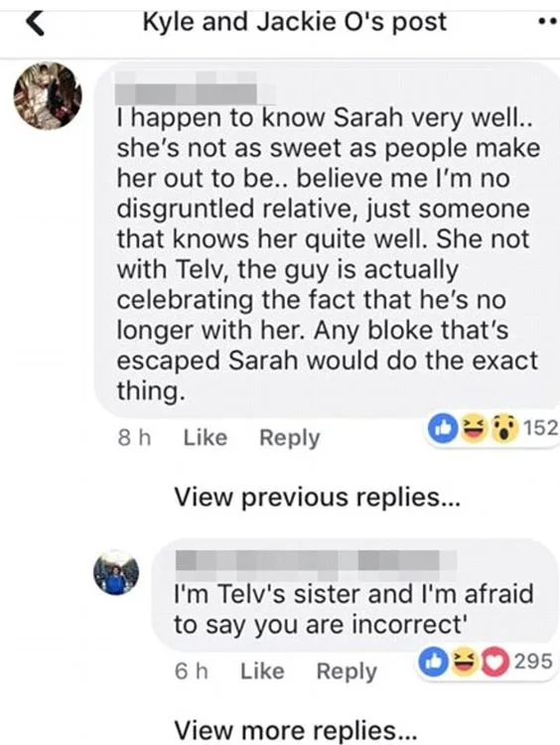Screen dimensions: 560x745
Task: Like the Telv's sister reply
Action: pyautogui.click(x=263, y=671)
